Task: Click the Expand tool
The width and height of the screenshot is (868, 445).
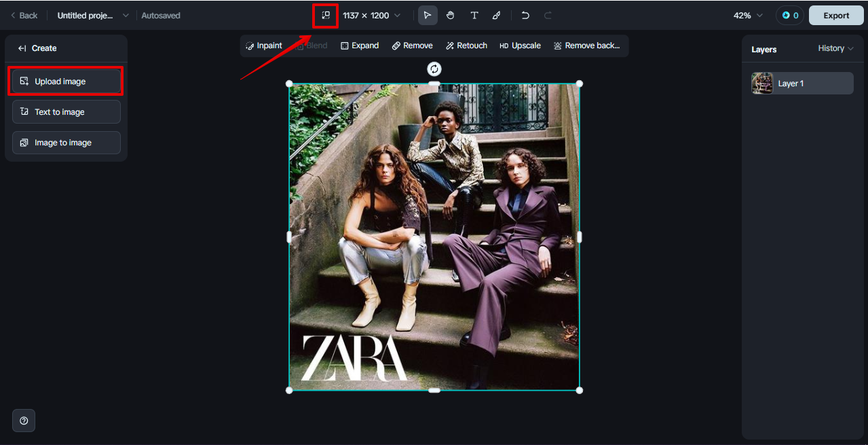Action: pyautogui.click(x=360, y=46)
